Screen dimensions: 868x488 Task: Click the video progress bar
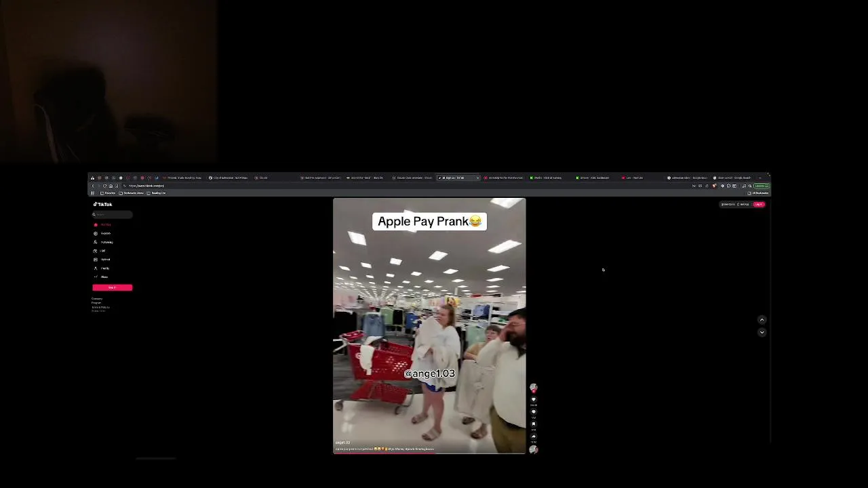[429, 453]
